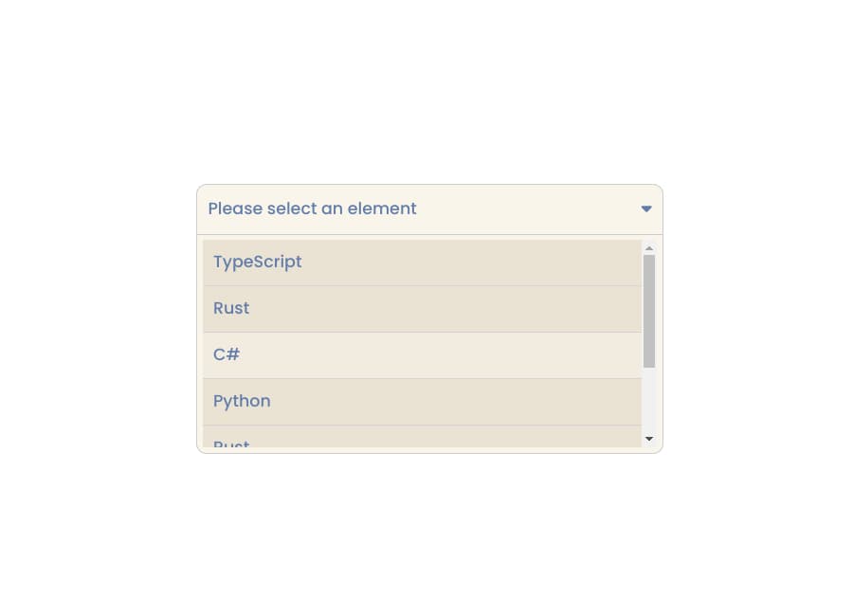This screenshot has height=616, width=853.
Task: Click the dropdown caret arrow icon
Action: 646,208
